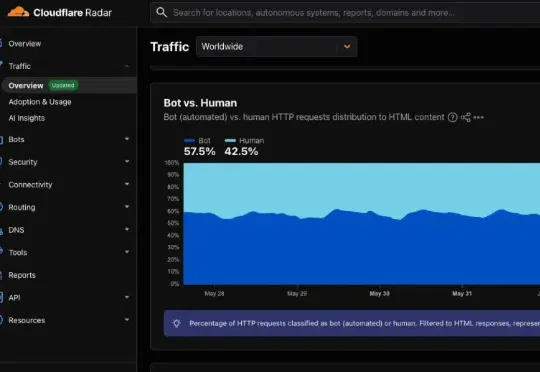Click the 0% y-axis label
Viewport: 540px width, 372px height.
pos(175,284)
